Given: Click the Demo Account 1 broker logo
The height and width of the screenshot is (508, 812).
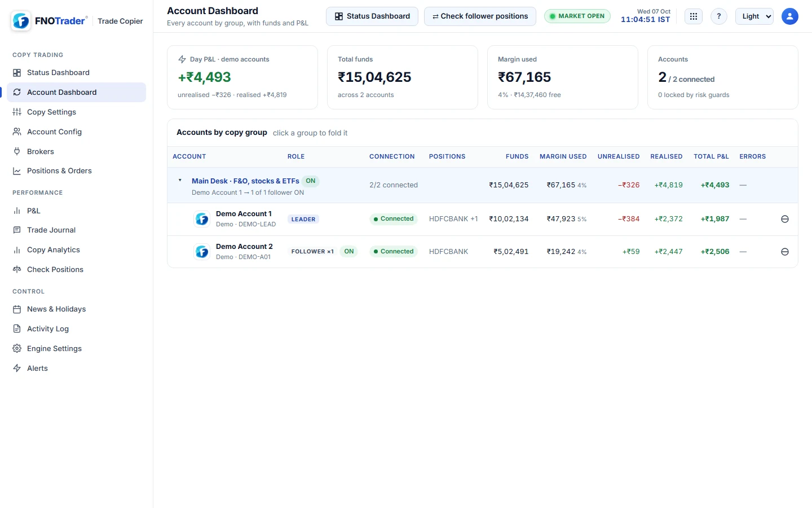Looking at the screenshot, I should 202,219.
